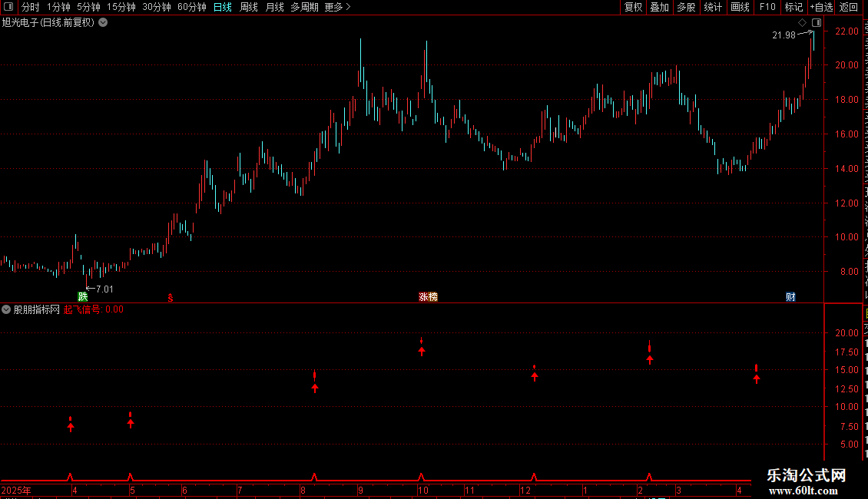Click the 7.01 low price label
The image size is (868, 499).
click(104, 289)
